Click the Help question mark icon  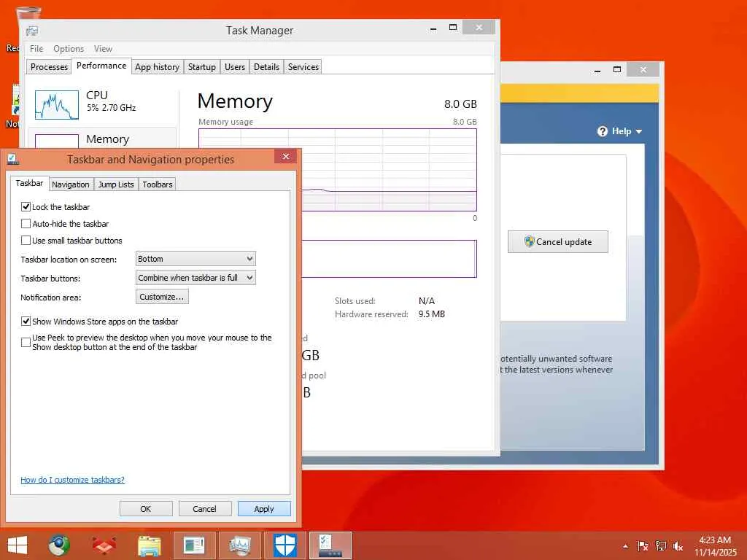tap(602, 131)
